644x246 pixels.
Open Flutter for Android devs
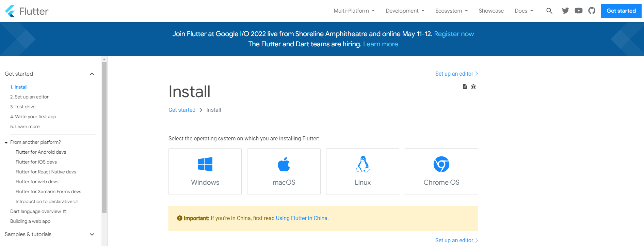pos(41,152)
